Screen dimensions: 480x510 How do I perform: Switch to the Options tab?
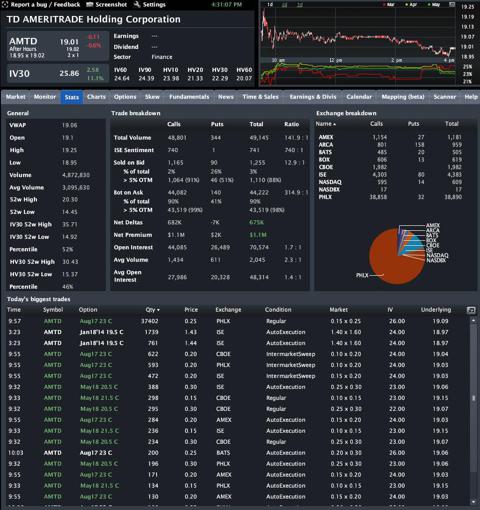[125, 97]
